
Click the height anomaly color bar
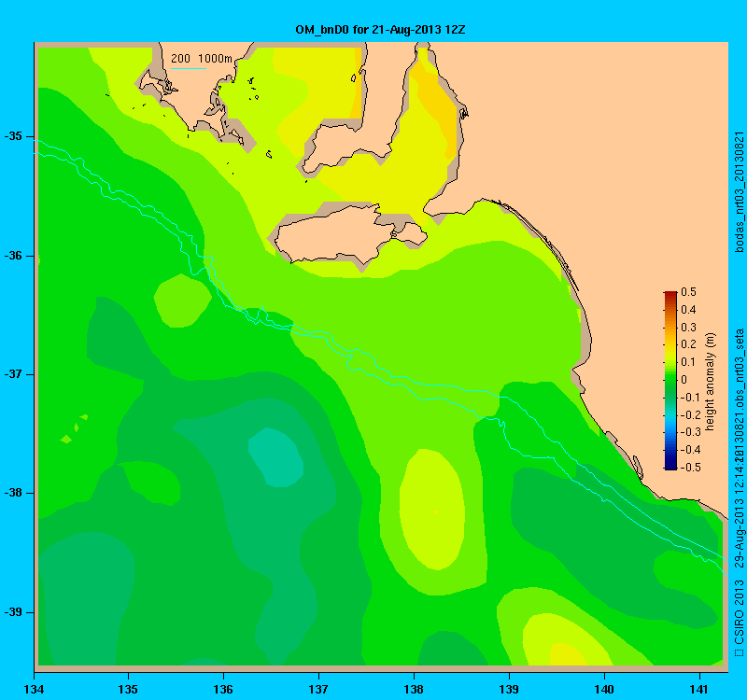pyautogui.click(x=670, y=381)
